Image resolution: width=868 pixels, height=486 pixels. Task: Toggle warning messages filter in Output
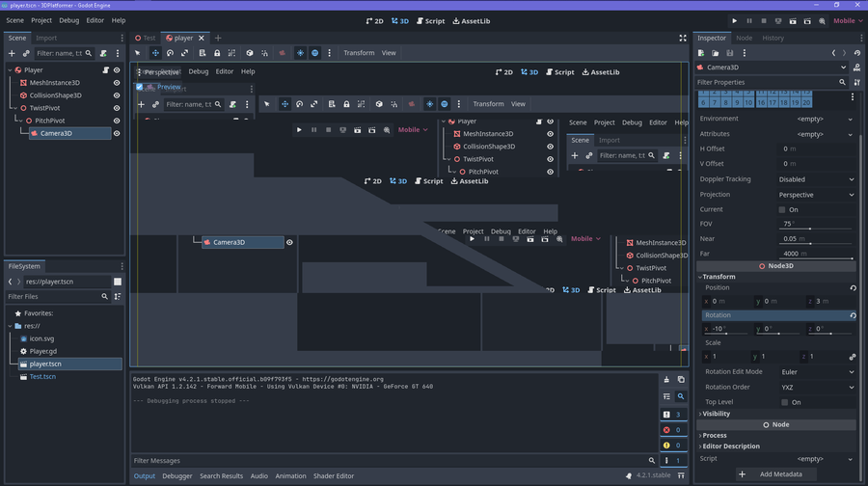673,445
